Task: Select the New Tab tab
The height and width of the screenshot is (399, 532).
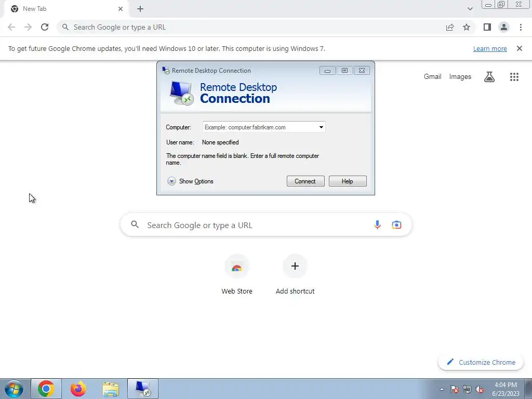Action: click(66, 9)
